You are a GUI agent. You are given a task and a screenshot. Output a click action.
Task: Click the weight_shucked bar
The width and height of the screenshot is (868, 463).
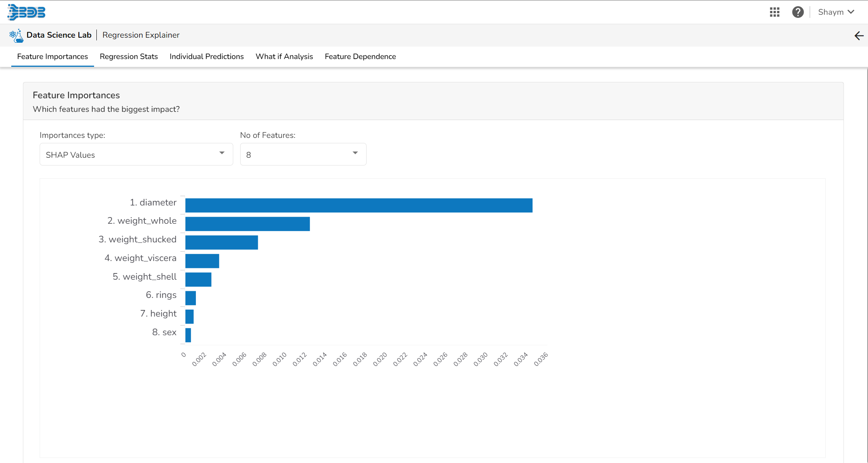coord(221,242)
